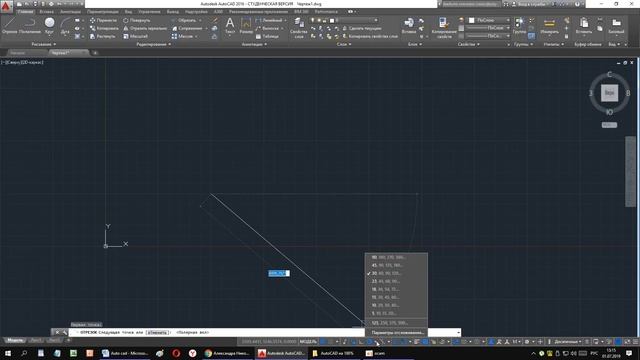This screenshot has height=360, width=640.
Task: Click the Растянуть (Stretch) tool
Action: click(x=102, y=36)
